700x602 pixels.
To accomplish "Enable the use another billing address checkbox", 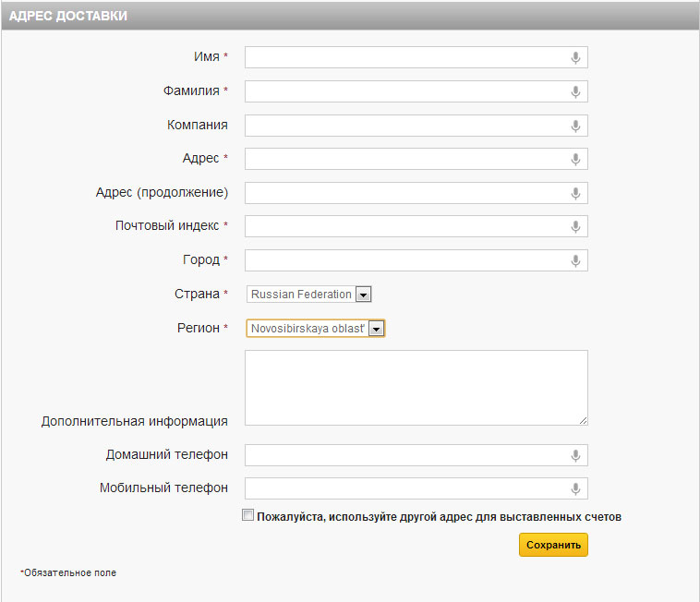I will pyautogui.click(x=247, y=516).
